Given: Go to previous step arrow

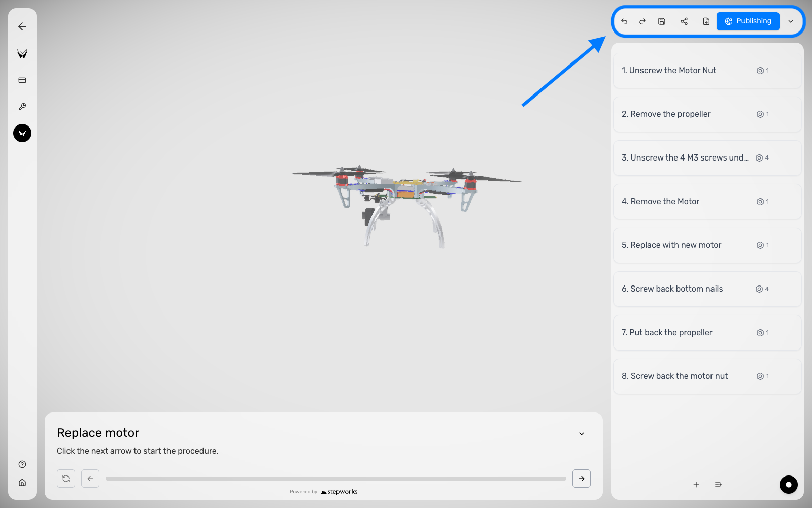Looking at the screenshot, I should [x=90, y=479].
